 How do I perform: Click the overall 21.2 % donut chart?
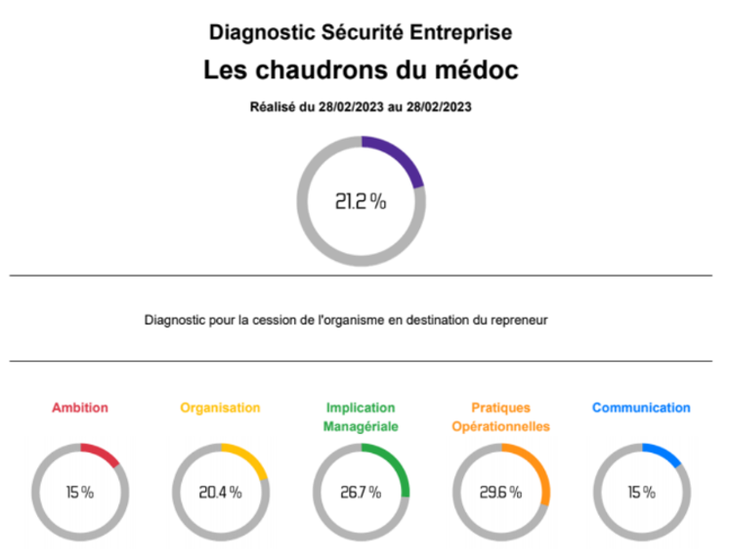pos(362,201)
